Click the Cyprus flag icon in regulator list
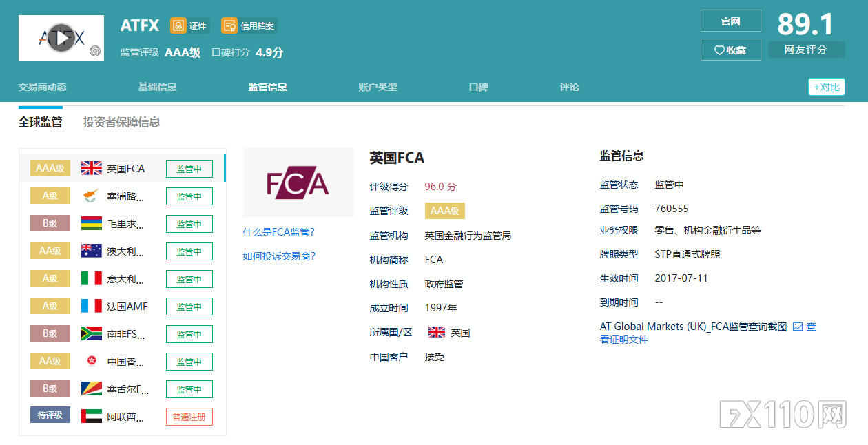868x445 pixels. click(92, 196)
